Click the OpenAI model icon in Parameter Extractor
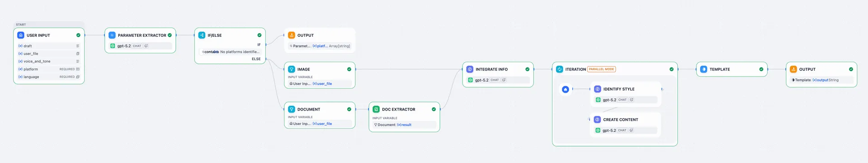Screen dimensions: 868x163 (113, 46)
